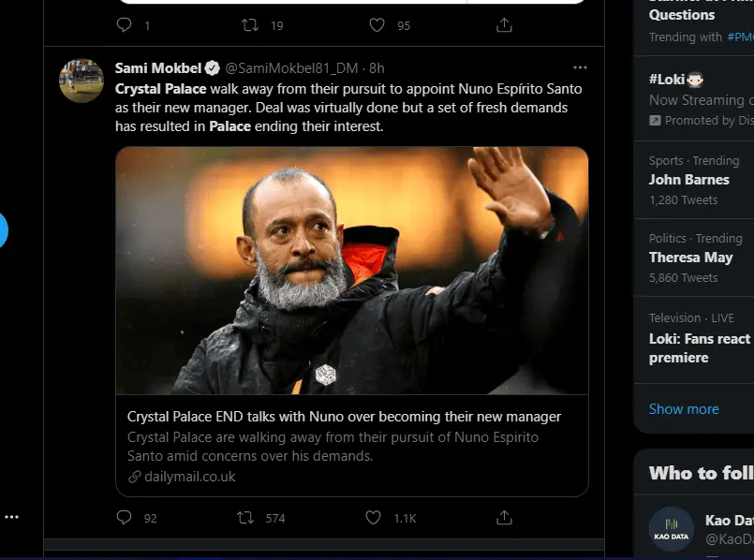Viewport: 754px width, 560px height.
Task: Open the More options ellipsis in left sidebar
Action: click(11, 517)
